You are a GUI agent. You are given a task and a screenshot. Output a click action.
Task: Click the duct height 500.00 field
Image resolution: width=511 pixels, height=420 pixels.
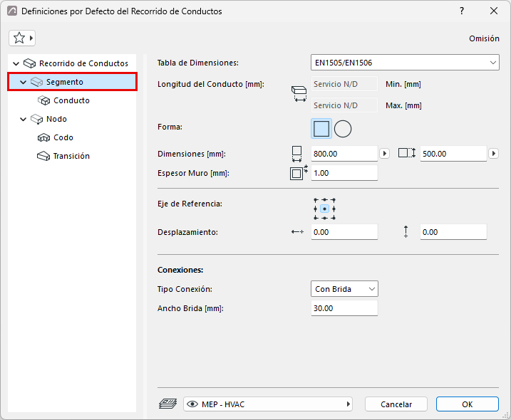click(x=453, y=153)
